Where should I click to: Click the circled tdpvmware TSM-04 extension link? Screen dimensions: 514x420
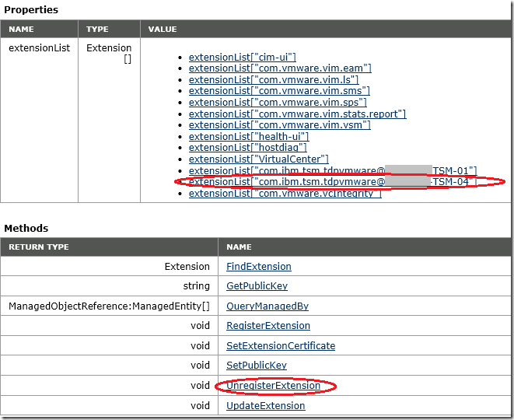[333, 182]
